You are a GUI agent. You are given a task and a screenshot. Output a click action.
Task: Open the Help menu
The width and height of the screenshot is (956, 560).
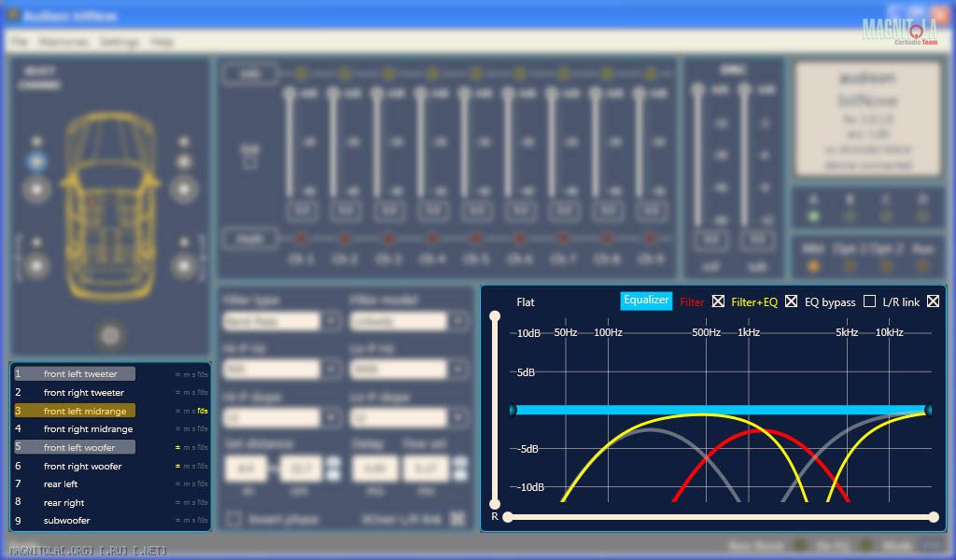pos(162,41)
